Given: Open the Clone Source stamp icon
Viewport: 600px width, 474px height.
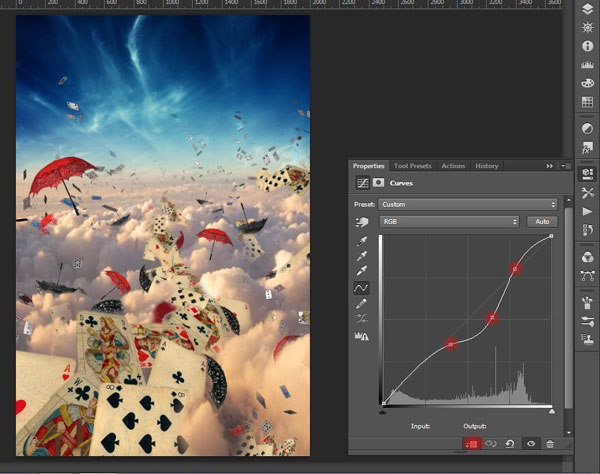Looking at the screenshot, I should point(587,339).
